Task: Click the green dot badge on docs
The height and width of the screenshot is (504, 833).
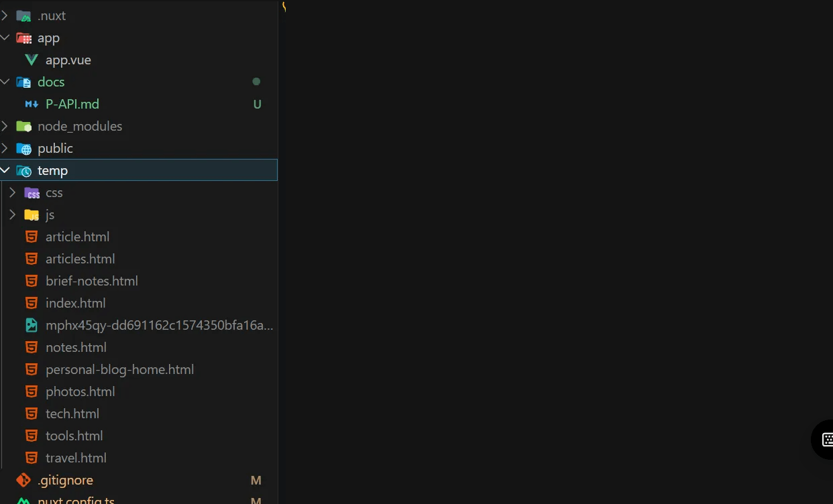Action: tap(256, 82)
